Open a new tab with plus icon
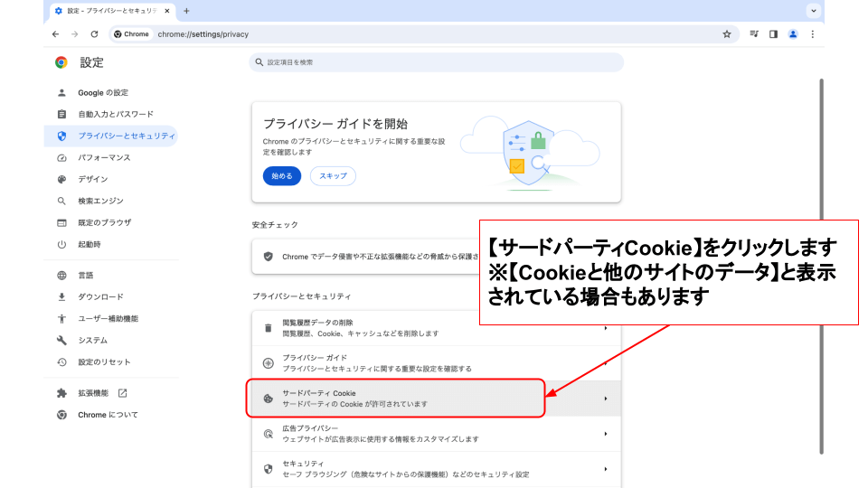 click(186, 11)
